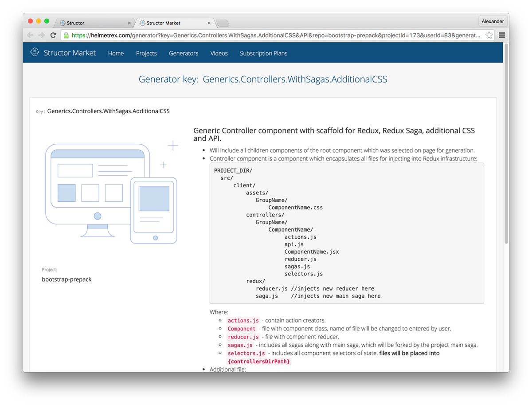Click the green secure padlock icon
The image size is (532, 405).
(66, 35)
